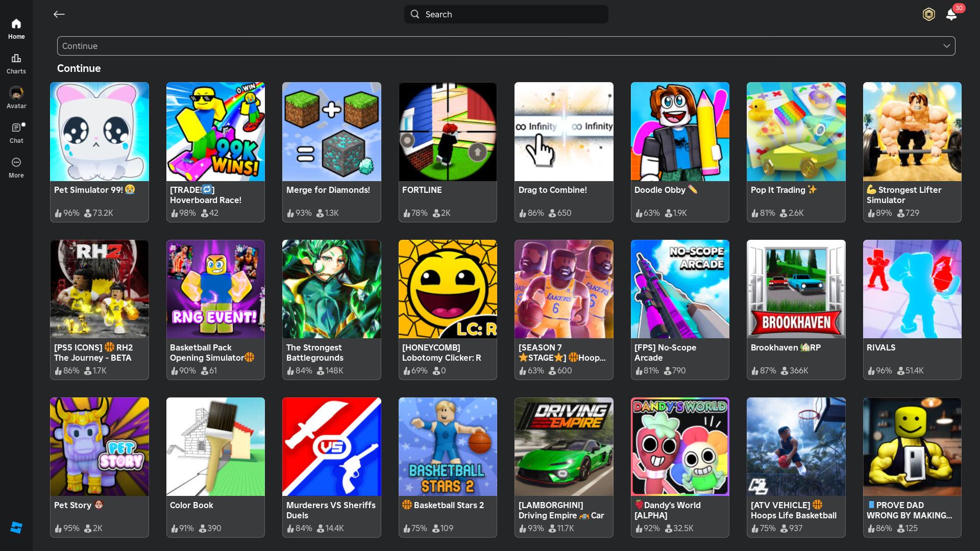Open the Pet Simulator 99 thumbnail
The width and height of the screenshot is (980, 551).
click(100, 132)
